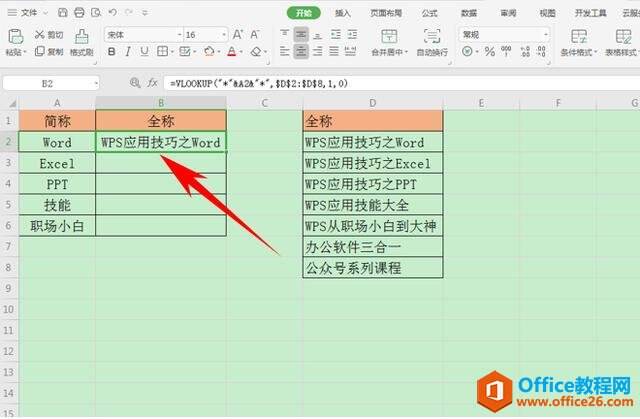
Task: Click increase decimal places icon
Action: pyautogui.click(x=525, y=51)
